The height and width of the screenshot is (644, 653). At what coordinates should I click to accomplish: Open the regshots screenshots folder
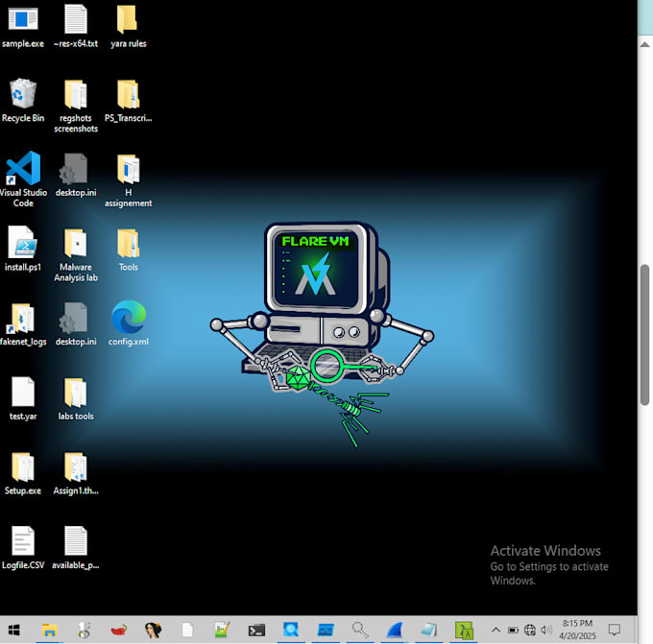click(x=76, y=107)
